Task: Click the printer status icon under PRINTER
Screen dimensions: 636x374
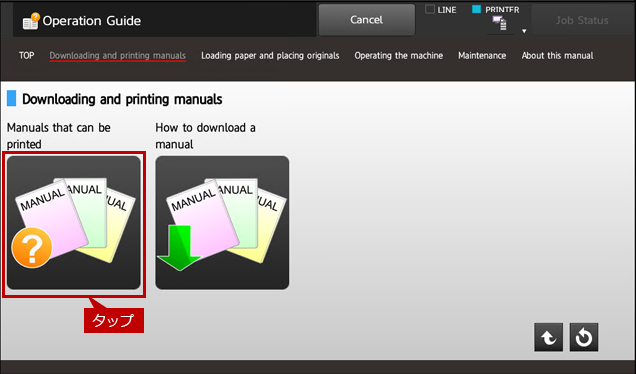Action: (499, 24)
